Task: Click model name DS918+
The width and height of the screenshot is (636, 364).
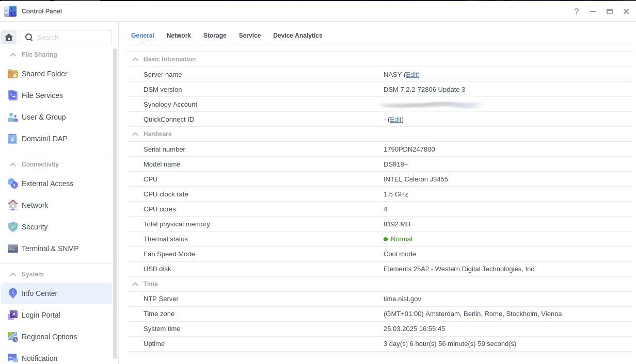Action: click(x=396, y=164)
